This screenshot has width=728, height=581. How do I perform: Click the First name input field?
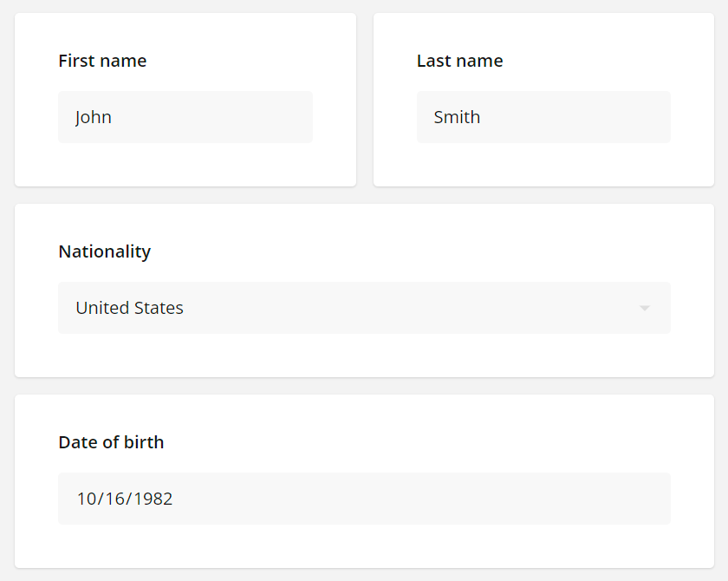pos(185,116)
